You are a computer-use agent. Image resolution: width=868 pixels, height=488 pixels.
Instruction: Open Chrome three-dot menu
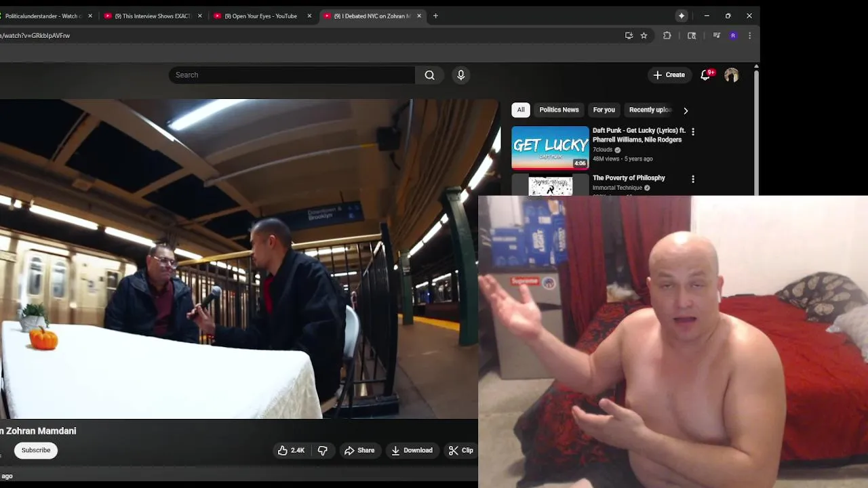(x=749, y=35)
